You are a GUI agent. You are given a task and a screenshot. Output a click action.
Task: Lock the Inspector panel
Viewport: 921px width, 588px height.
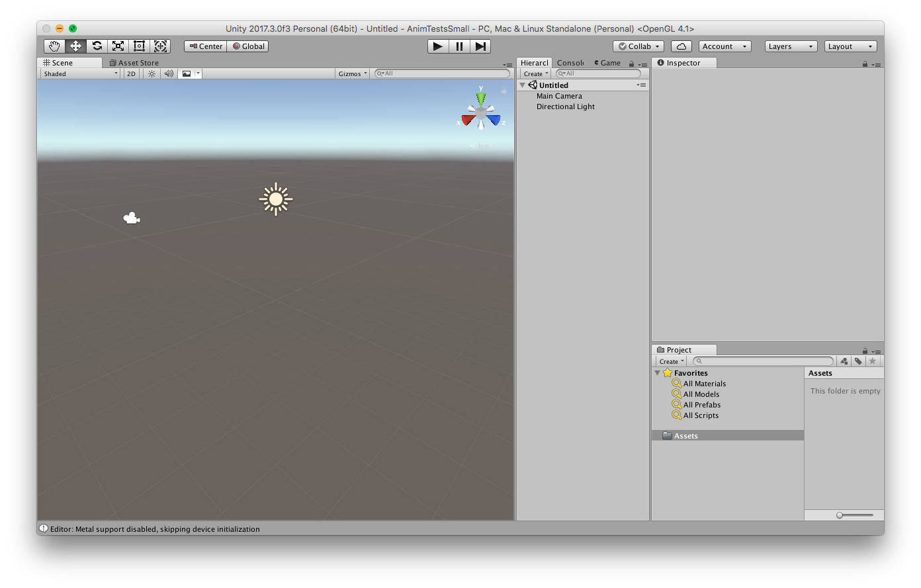(x=865, y=62)
